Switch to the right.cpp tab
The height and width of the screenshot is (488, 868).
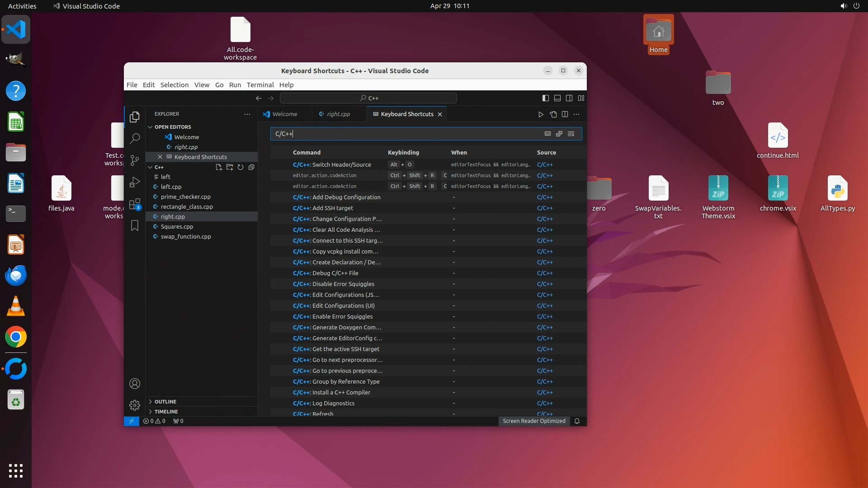[338, 114]
